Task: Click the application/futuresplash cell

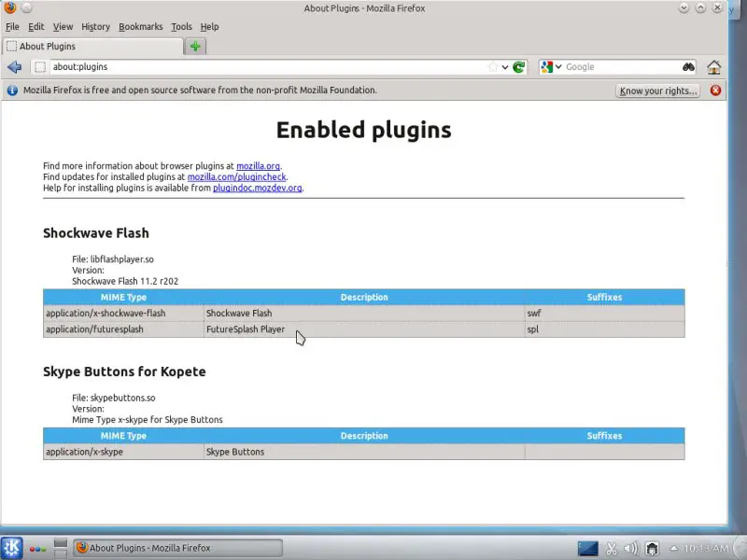Action: click(123, 329)
